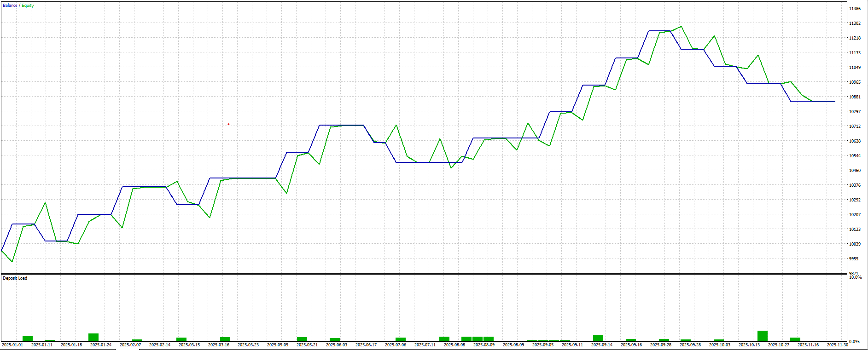This screenshot has width=868, height=350.
Task: Click the highest peak of the equity line
Action: click(x=681, y=27)
